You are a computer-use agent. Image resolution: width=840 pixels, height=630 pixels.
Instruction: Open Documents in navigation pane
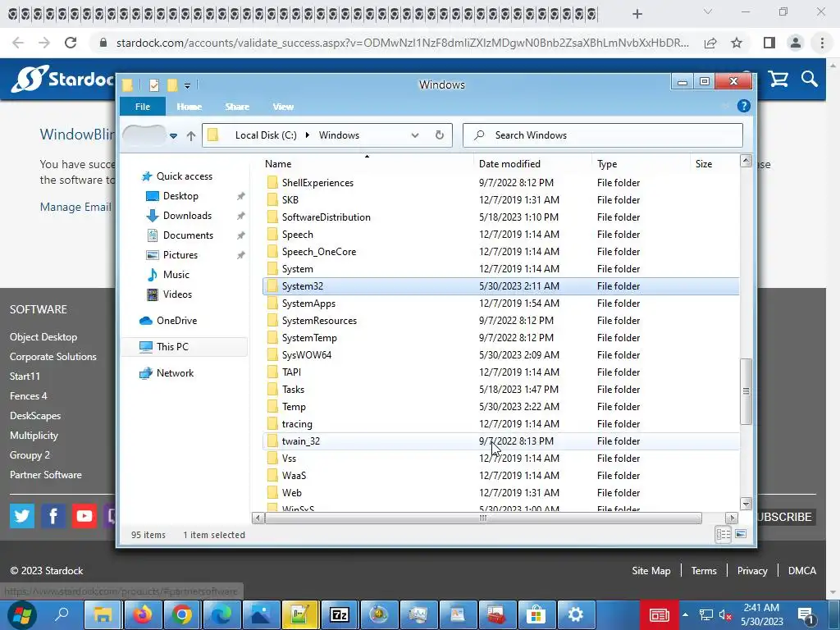pyautogui.click(x=188, y=235)
